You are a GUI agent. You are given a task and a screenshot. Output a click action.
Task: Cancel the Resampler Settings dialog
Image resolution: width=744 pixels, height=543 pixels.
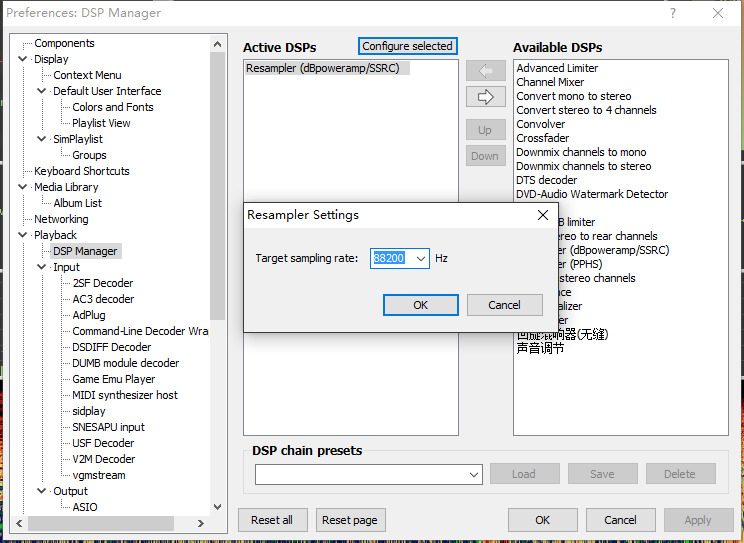(504, 305)
